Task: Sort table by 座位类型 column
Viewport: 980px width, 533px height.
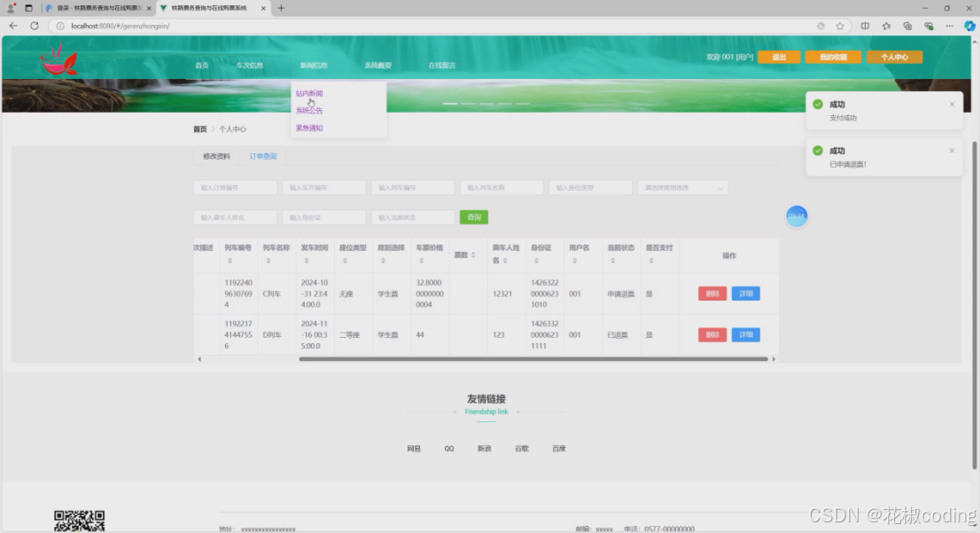Action: coord(345,261)
